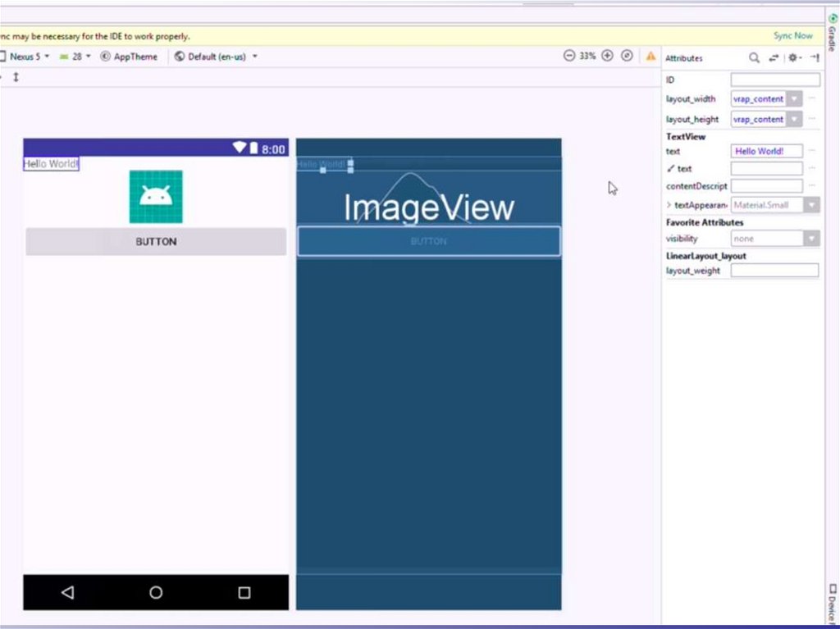Image resolution: width=840 pixels, height=629 pixels.
Task: Open the layout_width dropdown
Action: coord(794,99)
